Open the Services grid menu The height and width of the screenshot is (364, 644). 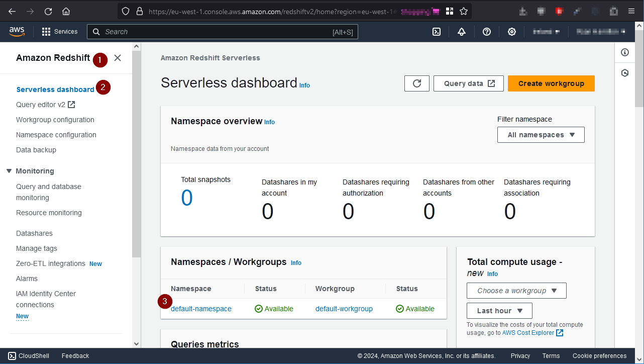click(x=59, y=32)
